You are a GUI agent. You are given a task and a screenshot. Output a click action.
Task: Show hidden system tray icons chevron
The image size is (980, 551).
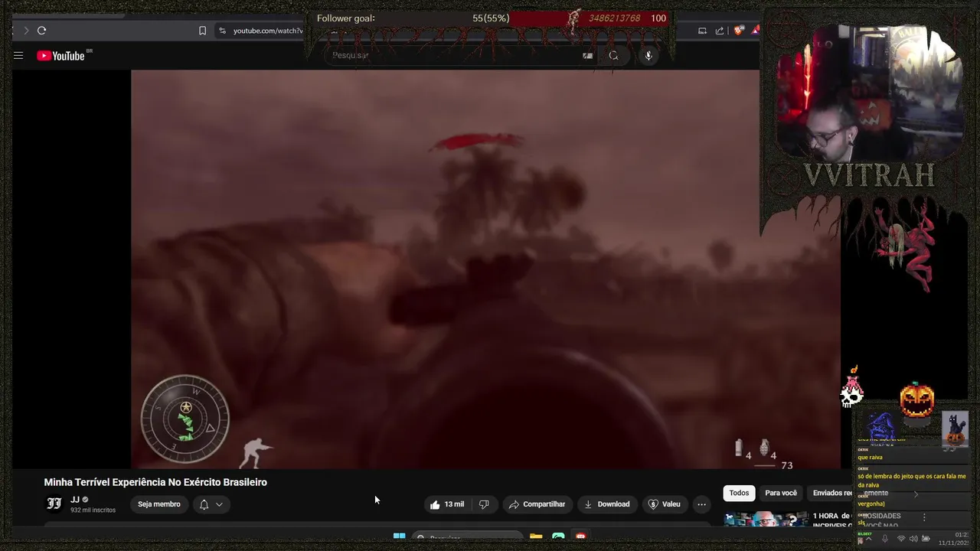[868, 539]
